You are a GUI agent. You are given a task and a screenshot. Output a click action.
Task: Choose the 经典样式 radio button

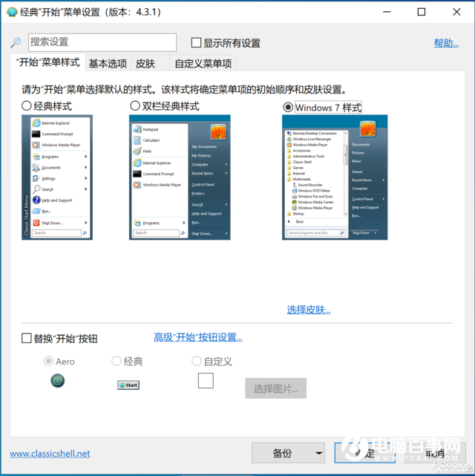(x=27, y=106)
